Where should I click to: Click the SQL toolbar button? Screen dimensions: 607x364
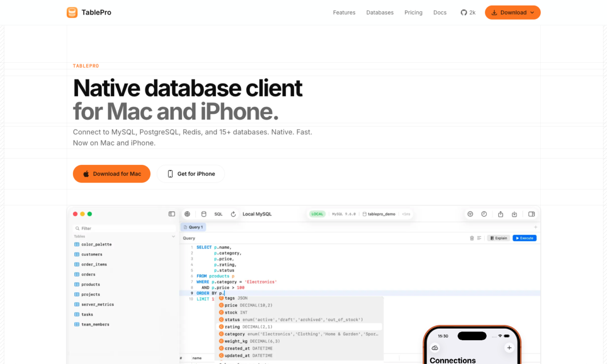pos(219,214)
